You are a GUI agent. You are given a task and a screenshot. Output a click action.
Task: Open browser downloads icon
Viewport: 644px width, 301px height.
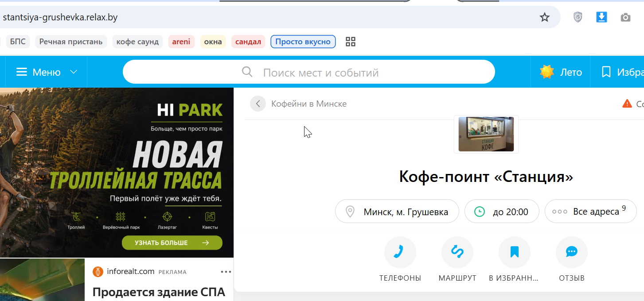[x=601, y=17]
